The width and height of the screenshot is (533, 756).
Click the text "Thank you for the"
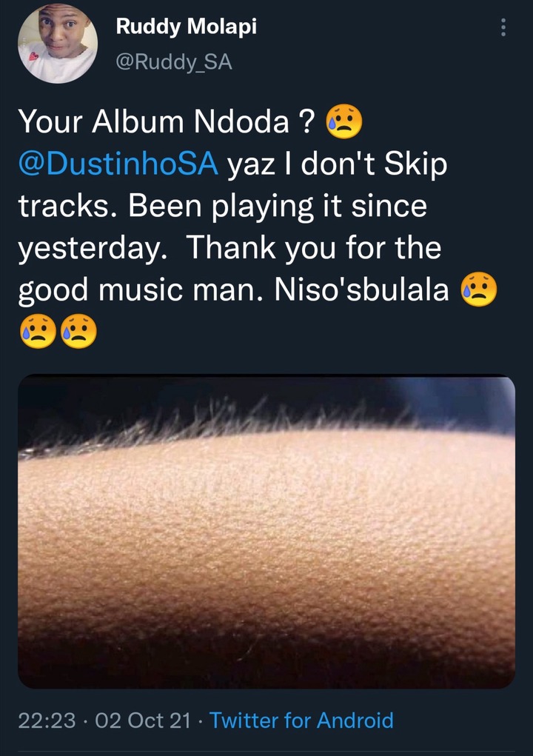pos(314,248)
